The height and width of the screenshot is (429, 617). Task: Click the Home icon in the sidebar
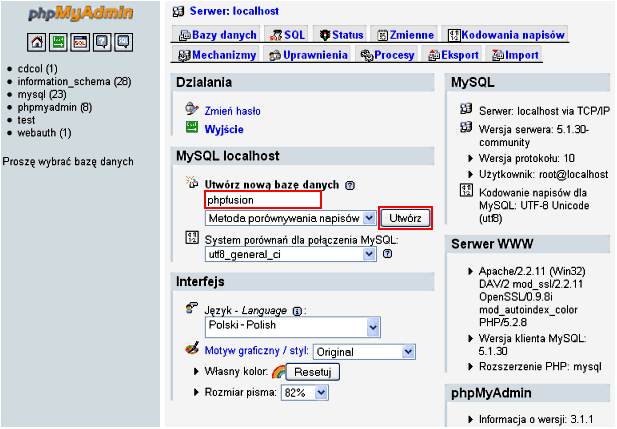coord(36,42)
